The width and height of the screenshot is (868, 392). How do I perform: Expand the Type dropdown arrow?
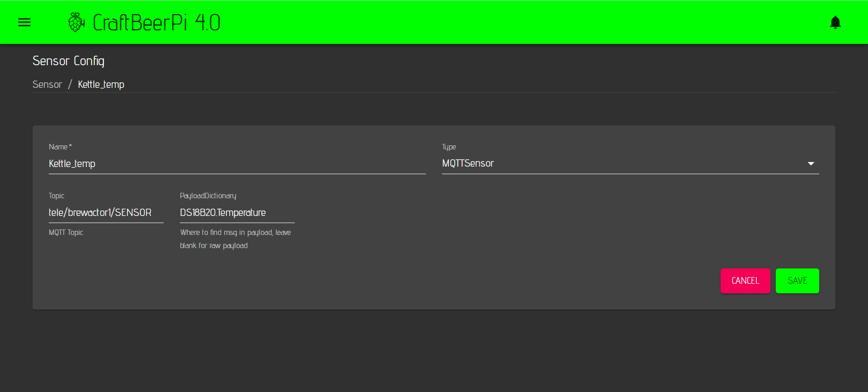tap(811, 163)
